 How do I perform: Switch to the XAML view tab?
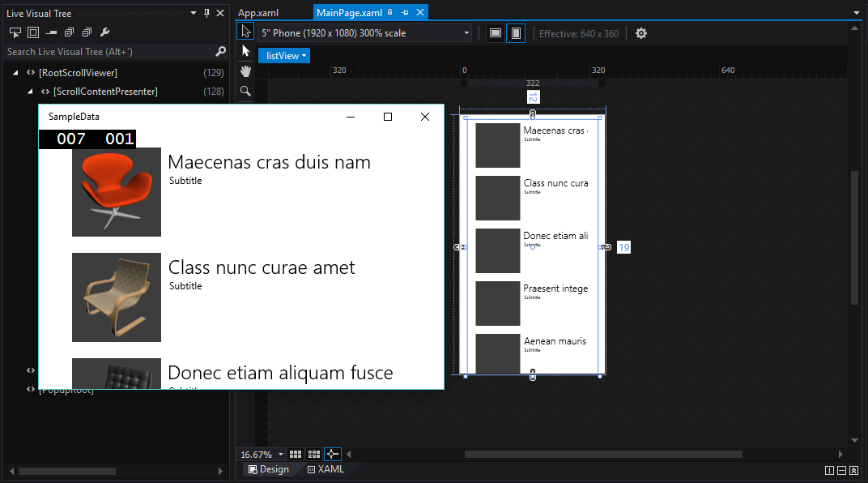pyautogui.click(x=325, y=469)
